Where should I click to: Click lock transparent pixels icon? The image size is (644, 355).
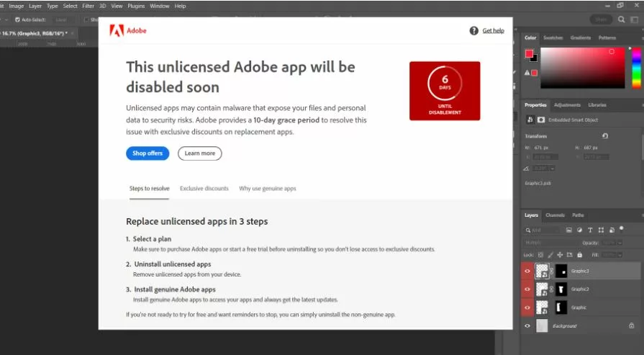click(x=540, y=255)
